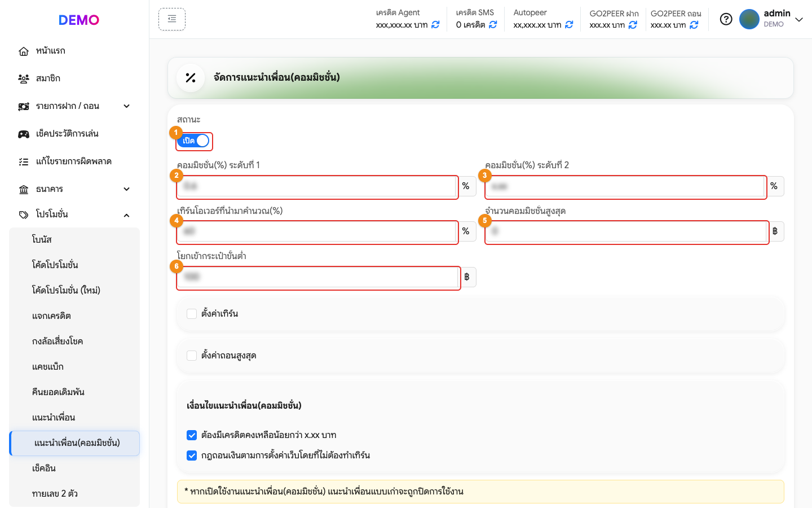
Task: Click the คอมมิชชั่น(%) ระดับที่ 2 input
Action: pos(625,186)
